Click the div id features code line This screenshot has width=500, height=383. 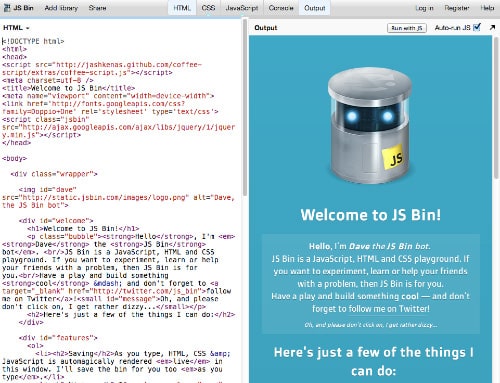point(58,338)
